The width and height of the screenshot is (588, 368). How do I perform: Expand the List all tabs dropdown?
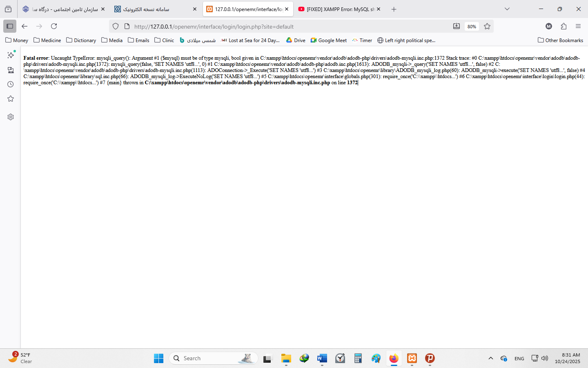click(507, 9)
